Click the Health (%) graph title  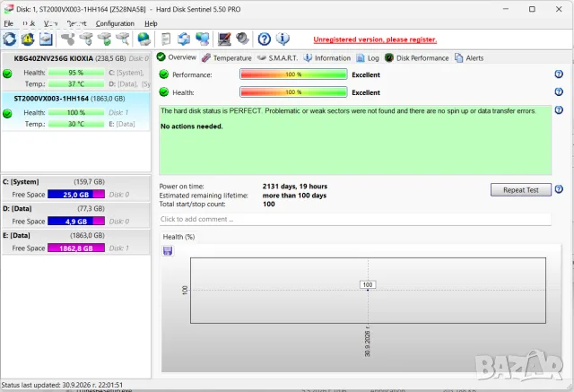coord(178,237)
